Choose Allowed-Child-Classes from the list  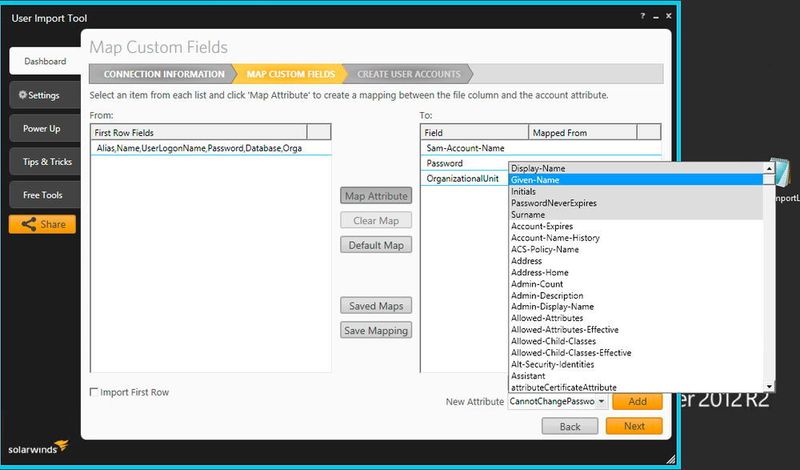pos(636,341)
